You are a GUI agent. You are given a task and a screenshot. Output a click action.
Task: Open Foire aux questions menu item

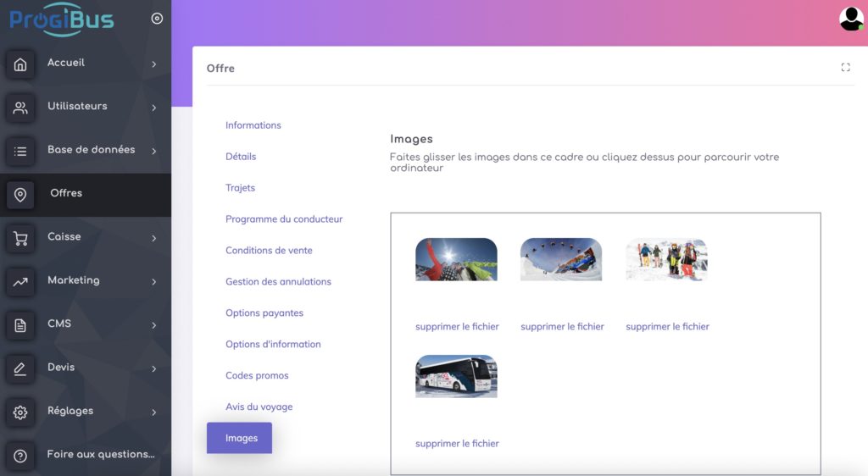(x=86, y=455)
